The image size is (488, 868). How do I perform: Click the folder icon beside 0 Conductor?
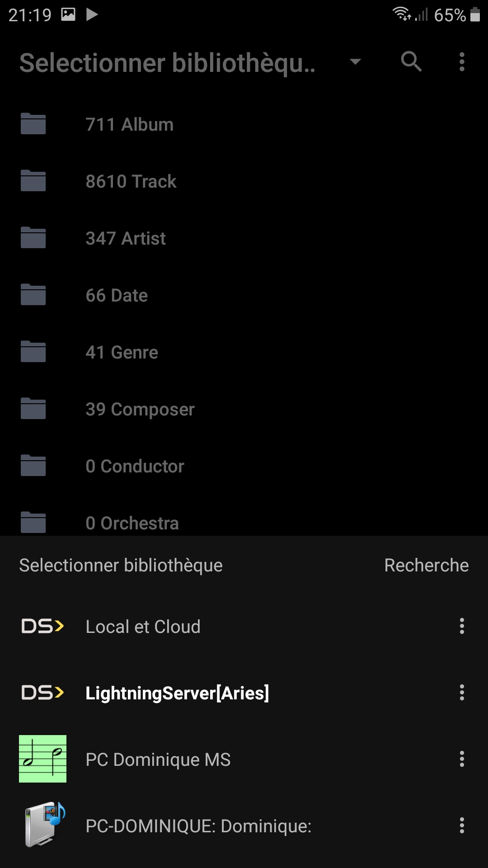point(33,466)
